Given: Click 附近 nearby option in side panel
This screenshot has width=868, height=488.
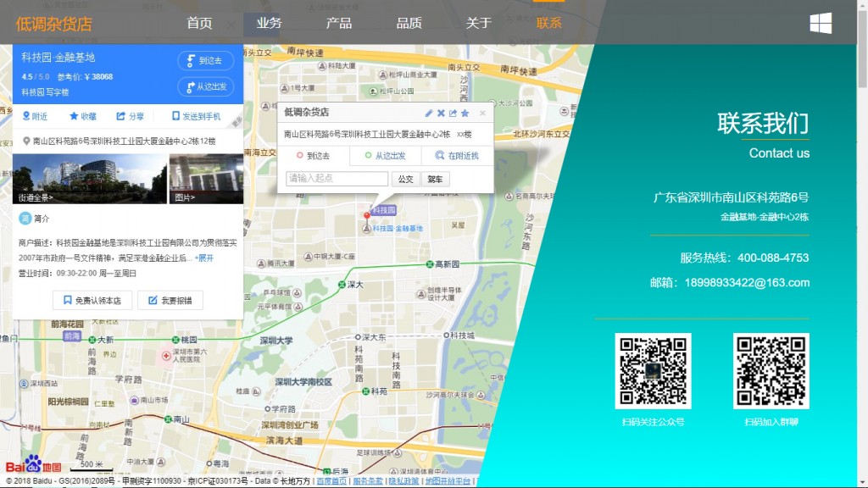Looking at the screenshot, I should pos(34,116).
